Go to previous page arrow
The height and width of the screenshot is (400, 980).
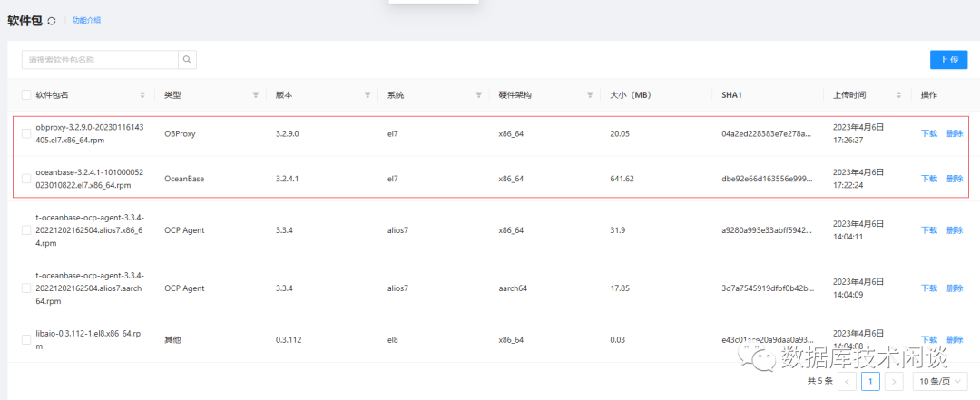847,381
